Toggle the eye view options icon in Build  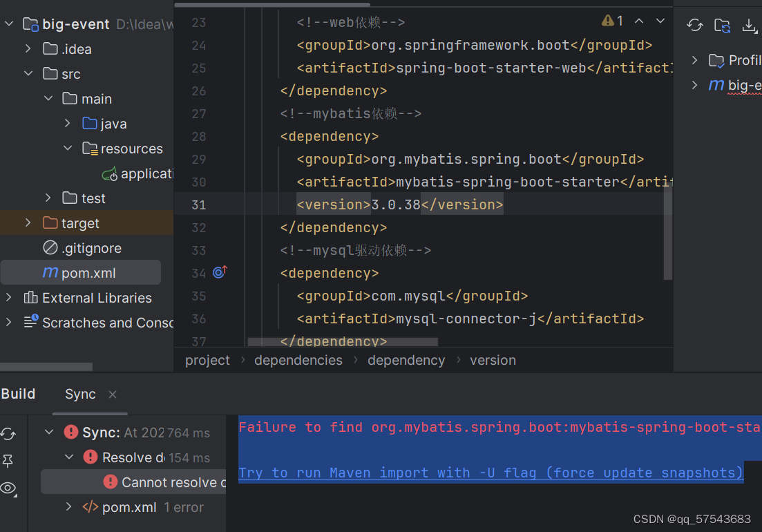tap(8, 488)
